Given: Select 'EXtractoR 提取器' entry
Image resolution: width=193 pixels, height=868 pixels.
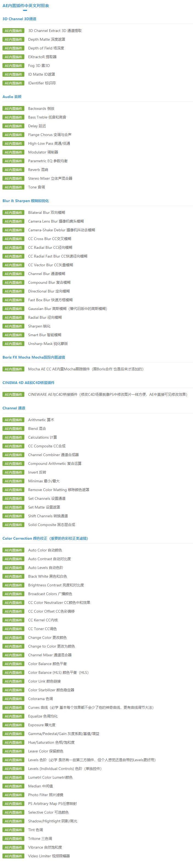Looking at the screenshot, I should 42,57.
